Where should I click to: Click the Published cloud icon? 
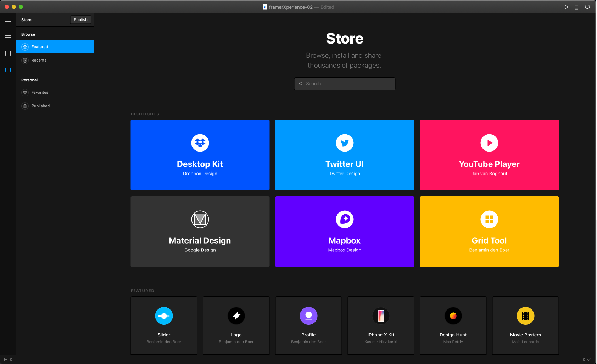pyautogui.click(x=25, y=106)
